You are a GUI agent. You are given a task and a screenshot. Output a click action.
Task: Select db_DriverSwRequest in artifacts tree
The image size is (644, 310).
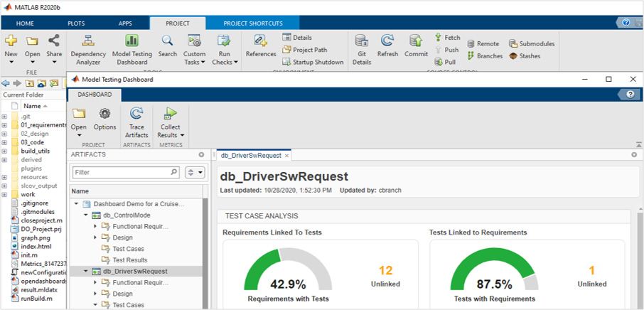click(136, 271)
